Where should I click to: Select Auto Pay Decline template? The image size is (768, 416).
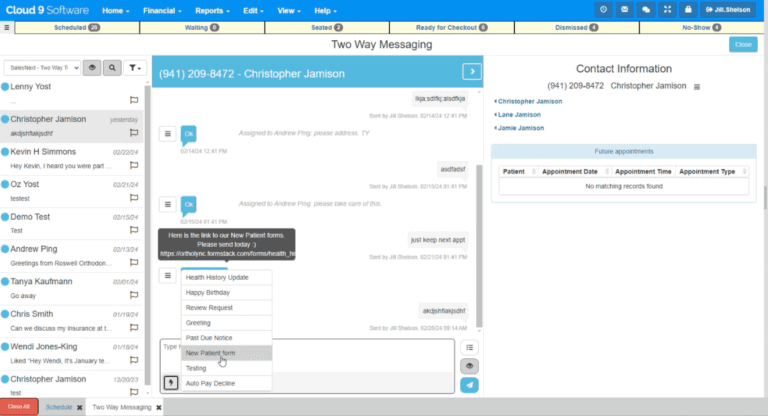click(226, 383)
